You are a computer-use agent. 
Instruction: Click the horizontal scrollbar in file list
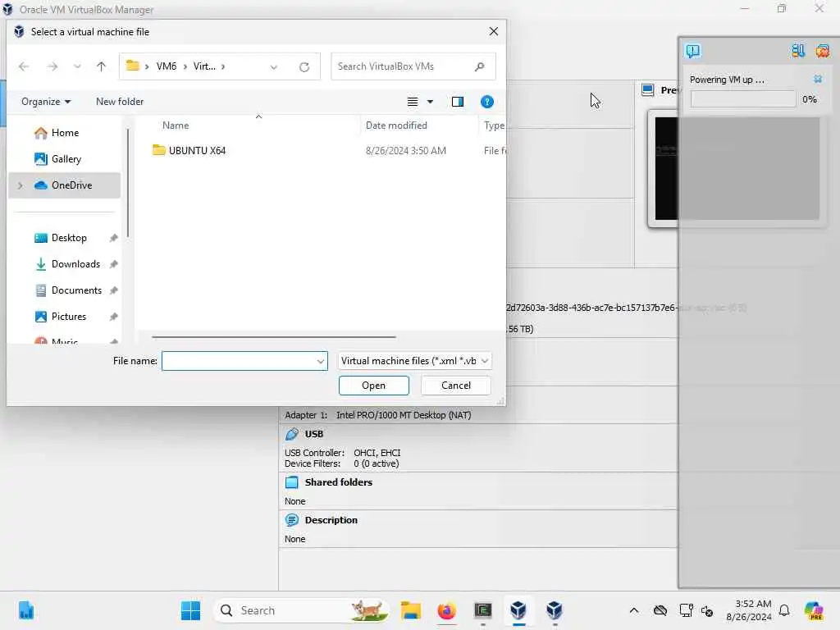click(274, 337)
